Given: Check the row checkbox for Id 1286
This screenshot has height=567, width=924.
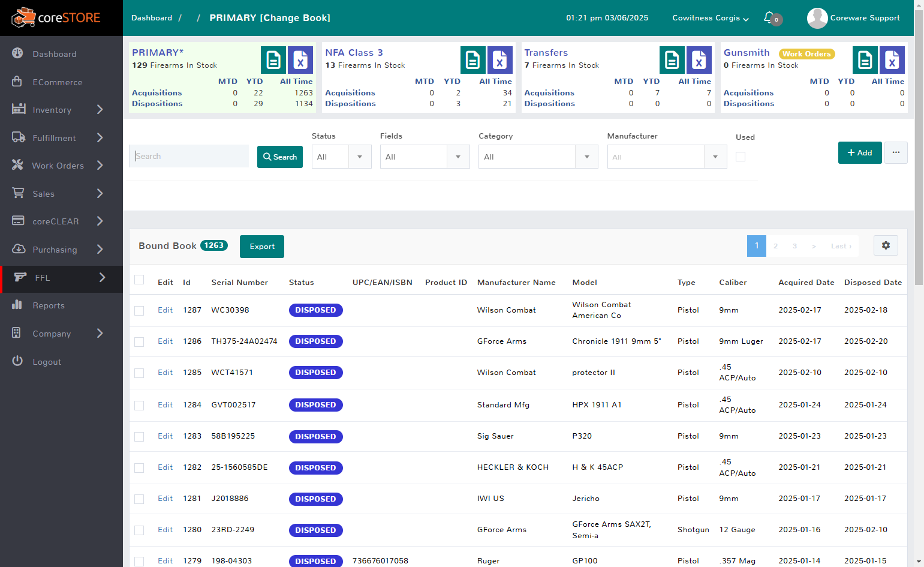Looking at the screenshot, I should tap(139, 342).
